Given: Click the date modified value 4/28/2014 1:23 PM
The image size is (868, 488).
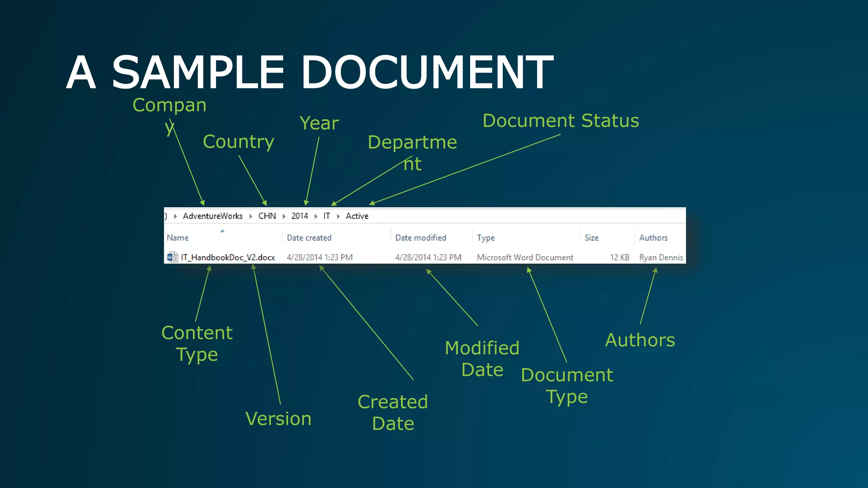Looking at the screenshot, I should point(428,257).
